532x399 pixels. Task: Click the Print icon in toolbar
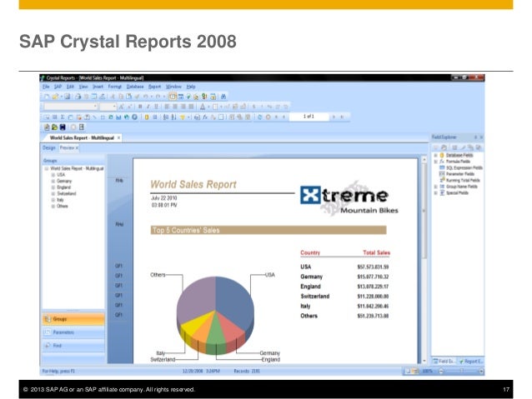(78, 97)
